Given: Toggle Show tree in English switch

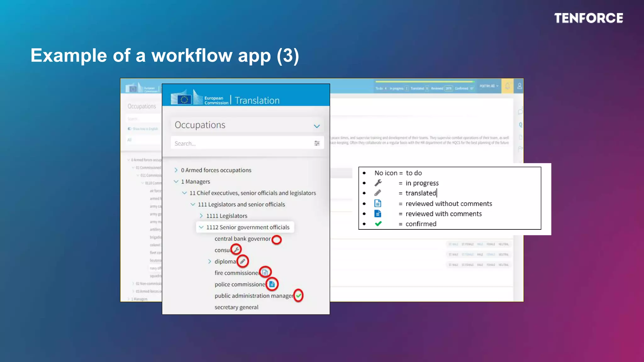Looking at the screenshot, I should [x=130, y=129].
